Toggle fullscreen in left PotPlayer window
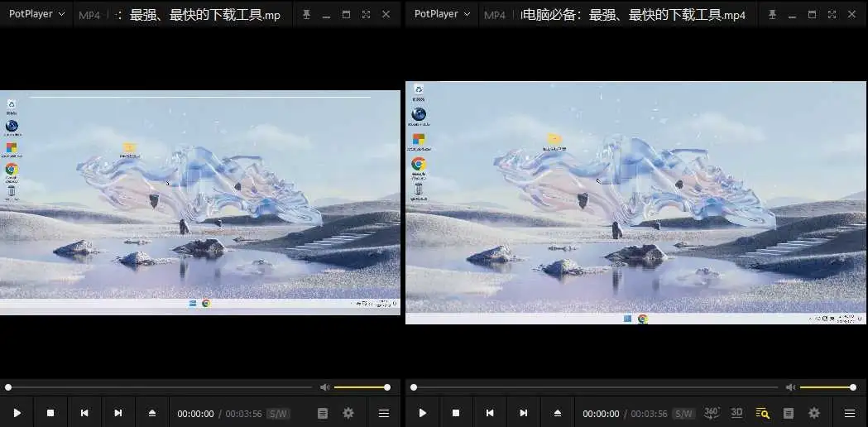The image size is (868, 427). point(366,14)
